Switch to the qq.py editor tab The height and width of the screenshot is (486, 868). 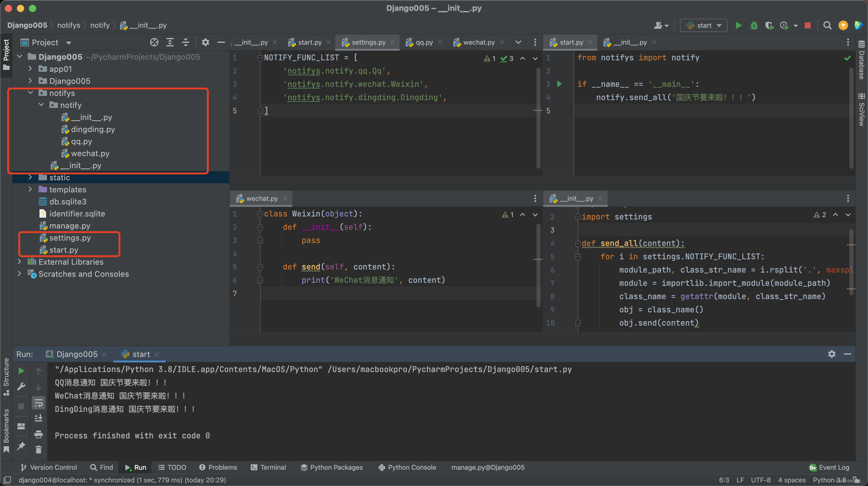[x=423, y=43]
